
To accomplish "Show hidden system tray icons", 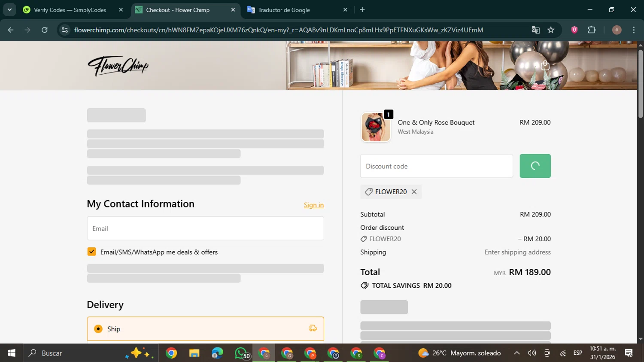I will coord(517,353).
